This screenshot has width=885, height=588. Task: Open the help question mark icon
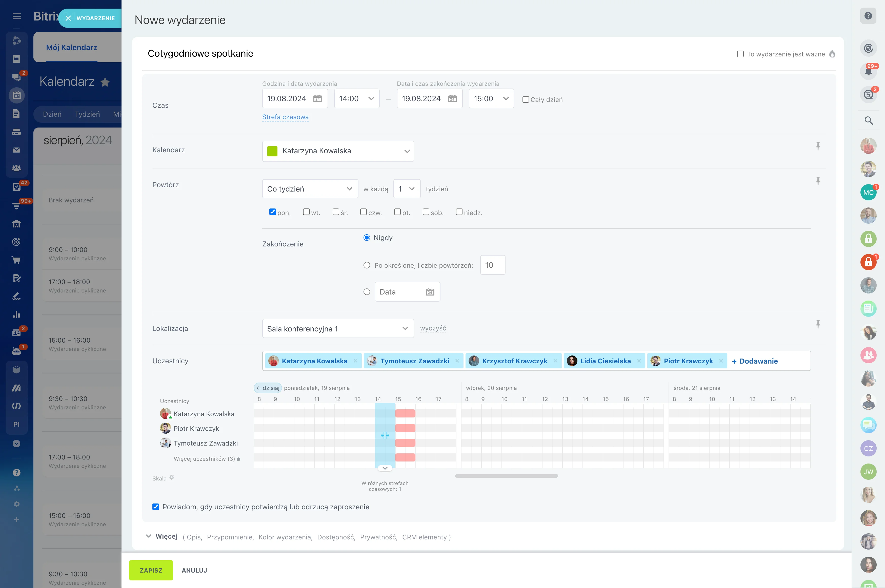tap(868, 16)
